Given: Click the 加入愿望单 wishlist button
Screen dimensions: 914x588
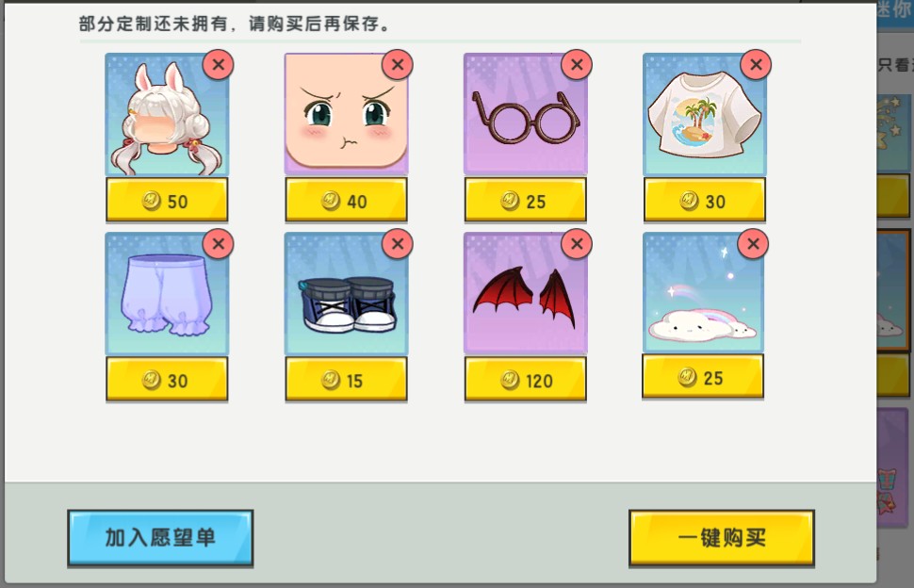Looking at the screenshot, I should point(160,538).
